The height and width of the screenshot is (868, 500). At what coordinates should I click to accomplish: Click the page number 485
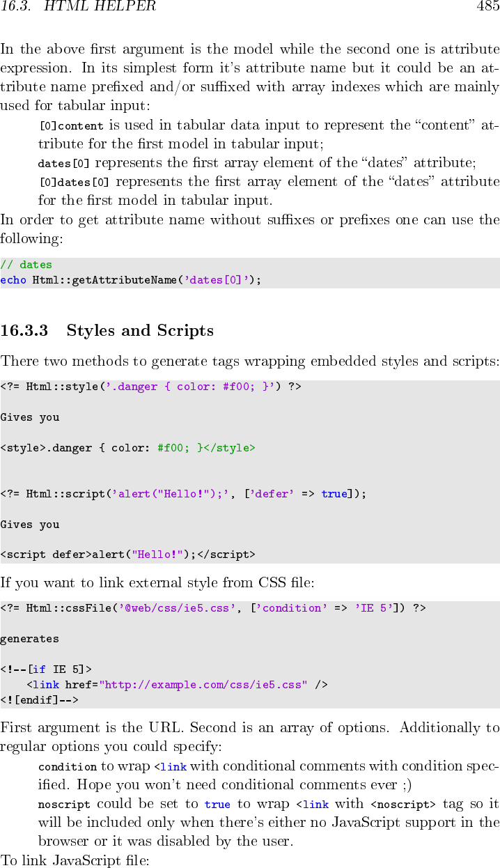pos(488,7)
